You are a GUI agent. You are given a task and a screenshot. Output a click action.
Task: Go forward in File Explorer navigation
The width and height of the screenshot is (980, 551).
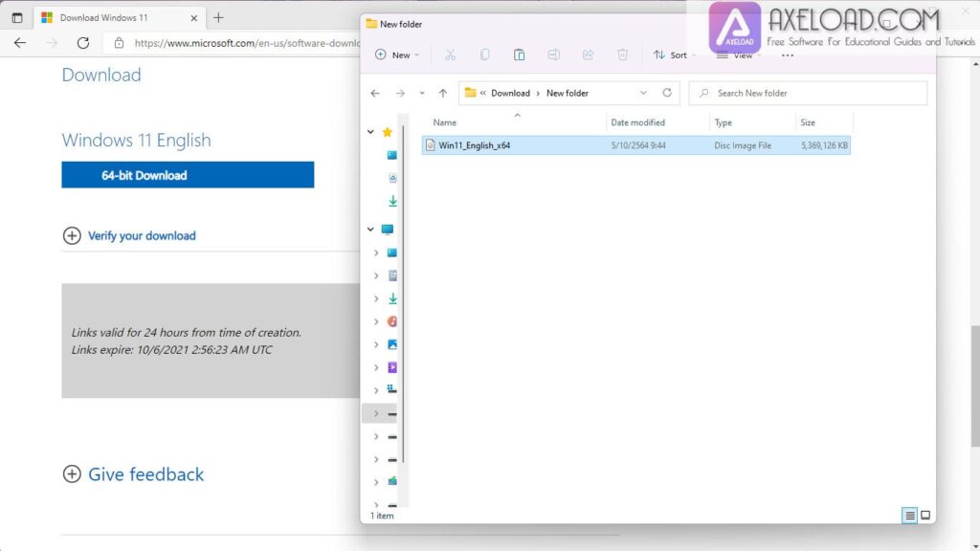[400, 93]
